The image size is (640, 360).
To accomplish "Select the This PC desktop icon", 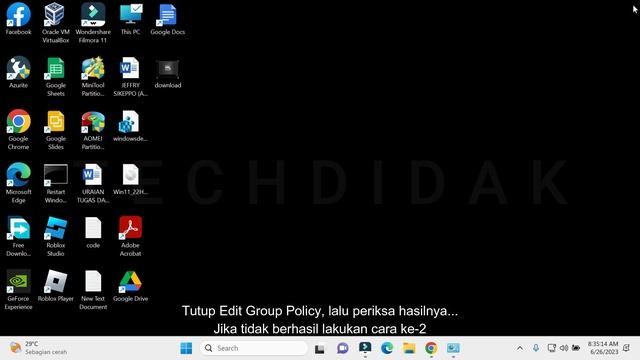I will pyautogui.click(x=131, y=19).
